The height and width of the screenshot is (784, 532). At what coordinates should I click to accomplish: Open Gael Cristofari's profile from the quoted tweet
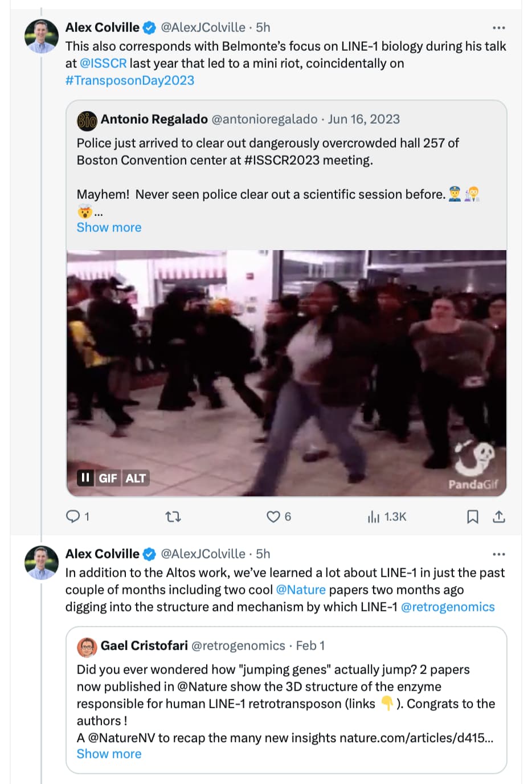click(x=144, y=646)
